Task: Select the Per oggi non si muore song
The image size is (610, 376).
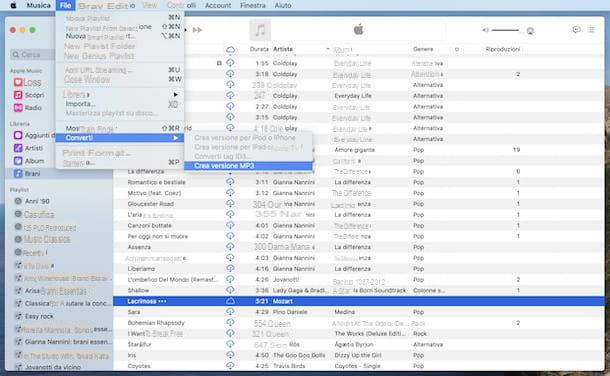Action: 158,236
